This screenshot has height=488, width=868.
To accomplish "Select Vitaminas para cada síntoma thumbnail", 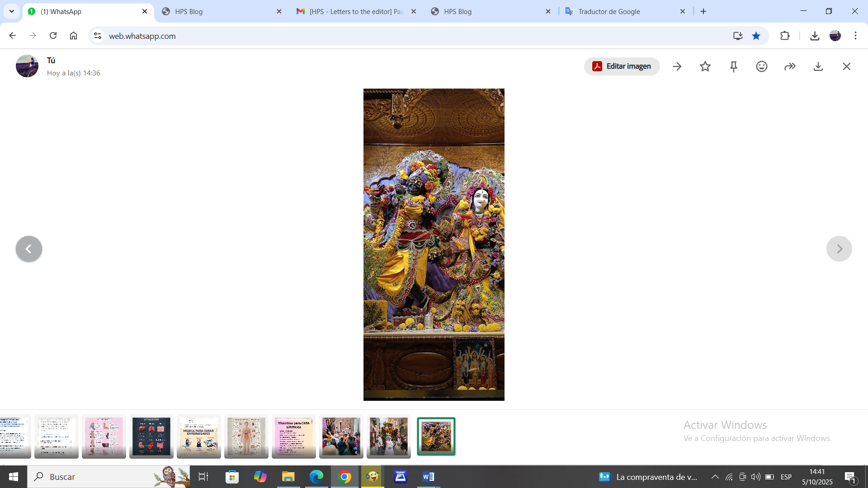I will 294,436.
